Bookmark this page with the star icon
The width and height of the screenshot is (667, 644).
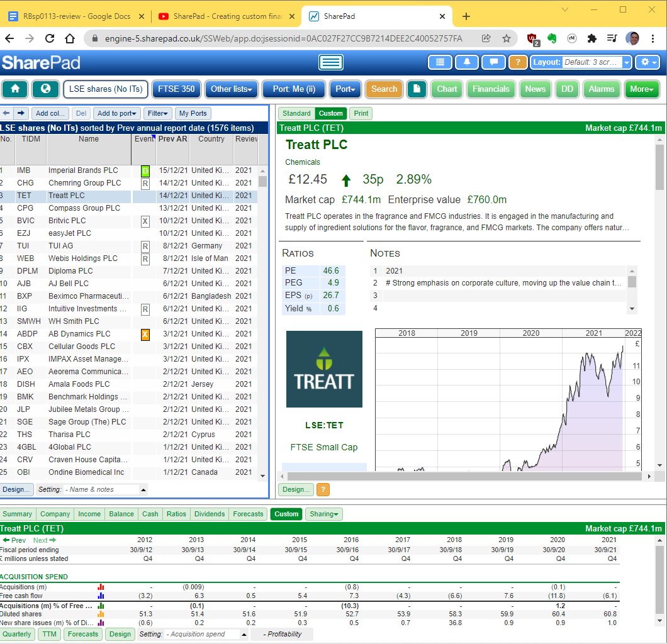coord(506,39)
